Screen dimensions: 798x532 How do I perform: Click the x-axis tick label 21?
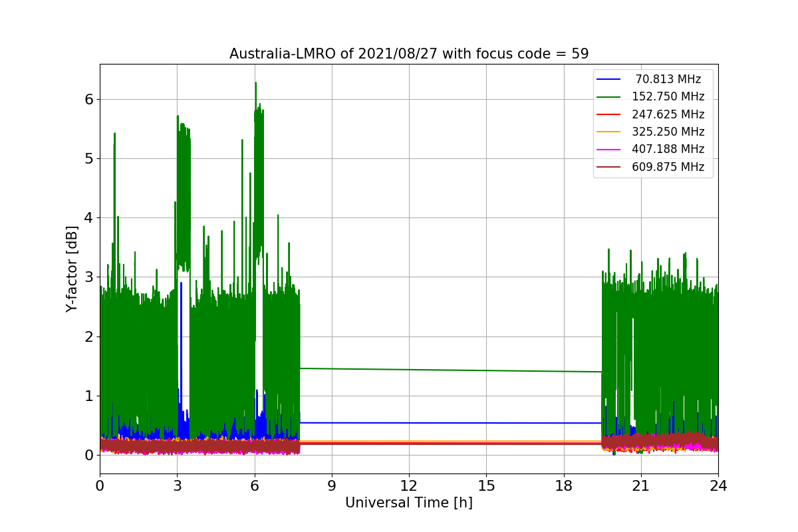pos(641,485)
